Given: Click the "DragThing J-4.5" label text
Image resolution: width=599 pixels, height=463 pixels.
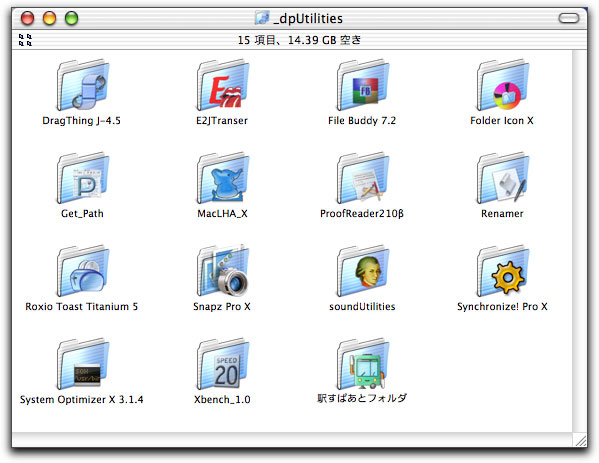Looking at the screenshot, I should tap(81, 121).
